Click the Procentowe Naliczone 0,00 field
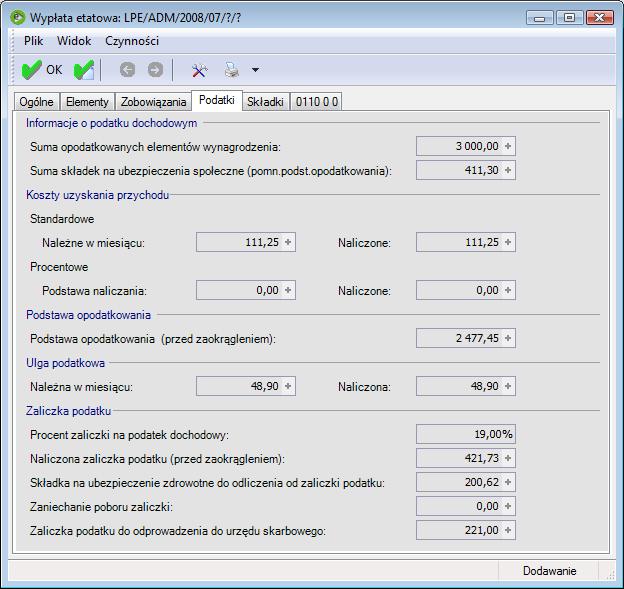 (466, 290)
